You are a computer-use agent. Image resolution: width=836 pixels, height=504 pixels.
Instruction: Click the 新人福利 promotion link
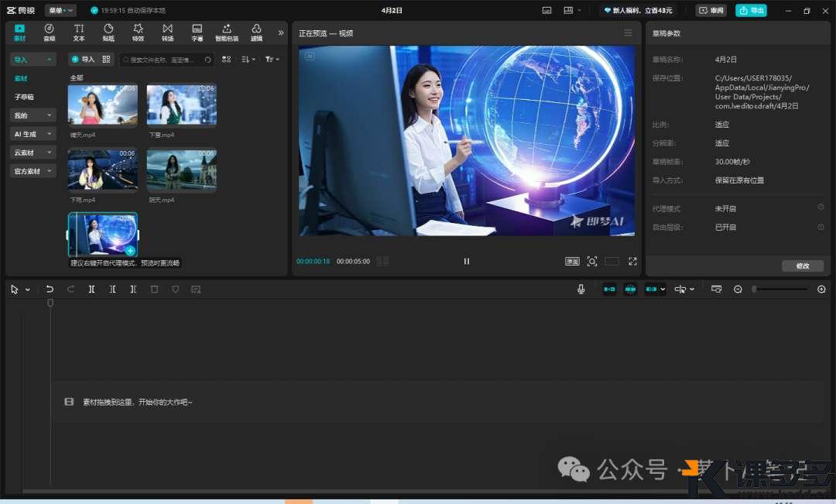(638, 10)
